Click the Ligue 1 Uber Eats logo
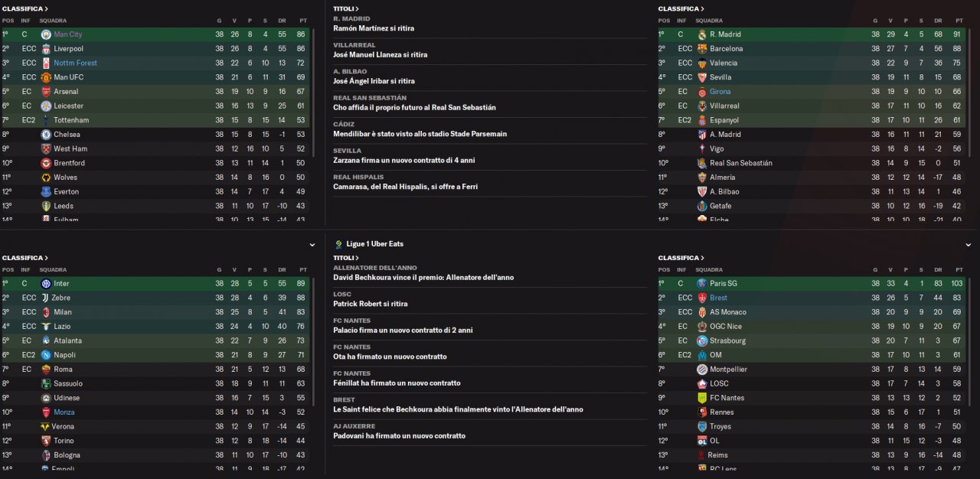Viewport: 980px width, 479px height. [338, 244]
